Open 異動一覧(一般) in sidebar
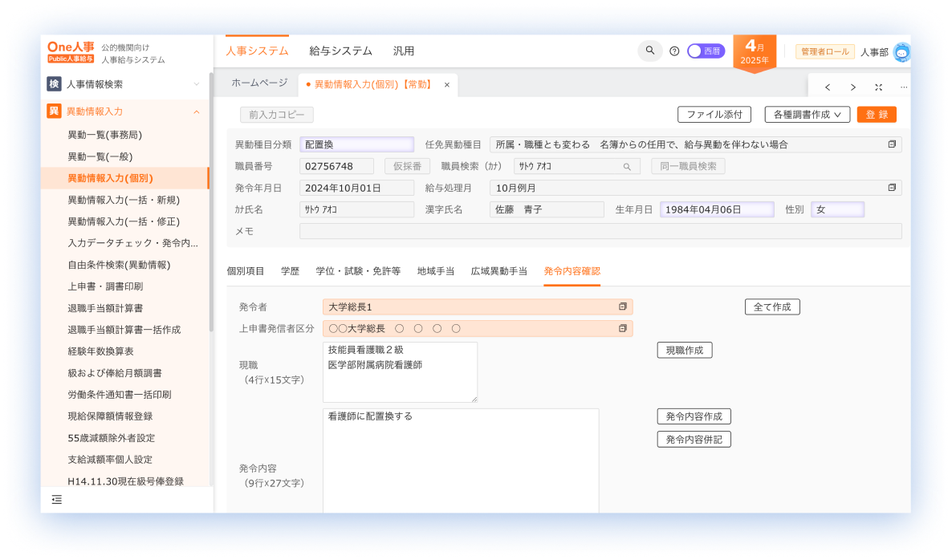The width and height of the screenshot is (952, 560). (100, 156)
